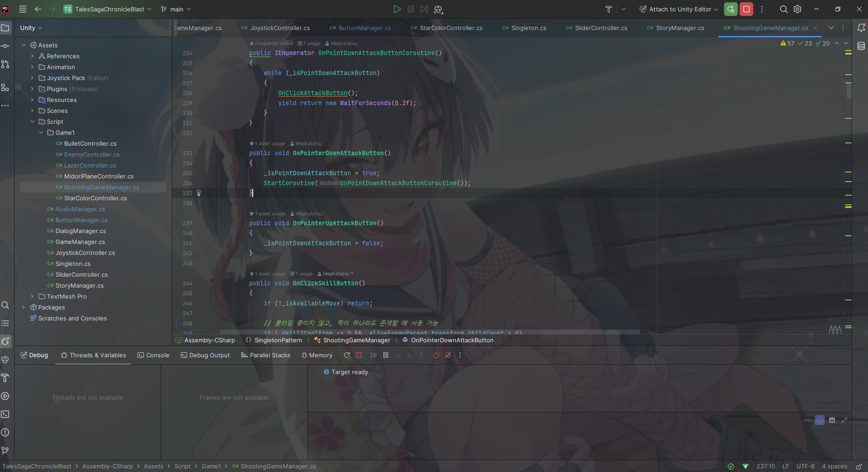Open the Parallel Stacks tab
868x472 pixels.
[x=266, y=355]
